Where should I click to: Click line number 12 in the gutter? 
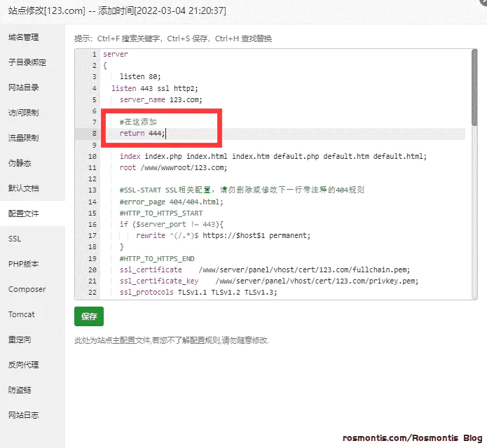tap(92, 179)
